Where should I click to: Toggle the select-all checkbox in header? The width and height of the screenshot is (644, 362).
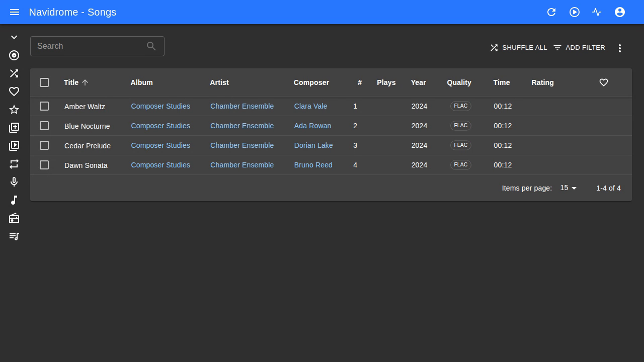[x=44, y=82]
